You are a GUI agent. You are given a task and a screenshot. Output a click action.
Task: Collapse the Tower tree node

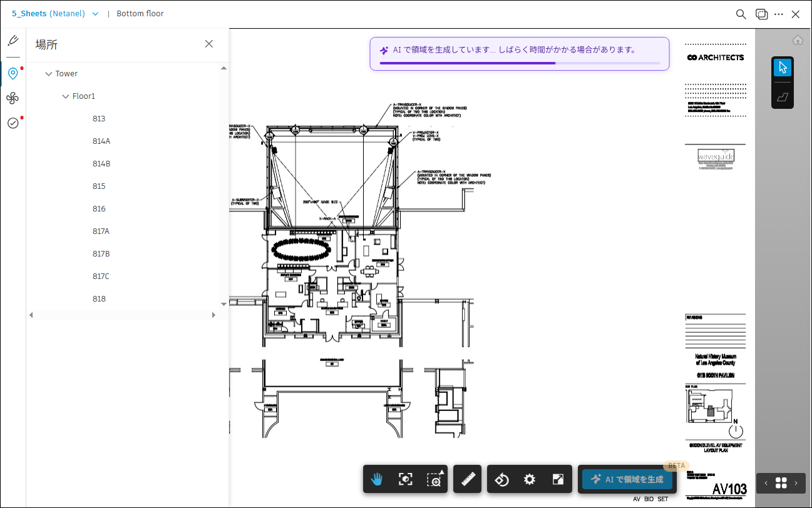48,74
